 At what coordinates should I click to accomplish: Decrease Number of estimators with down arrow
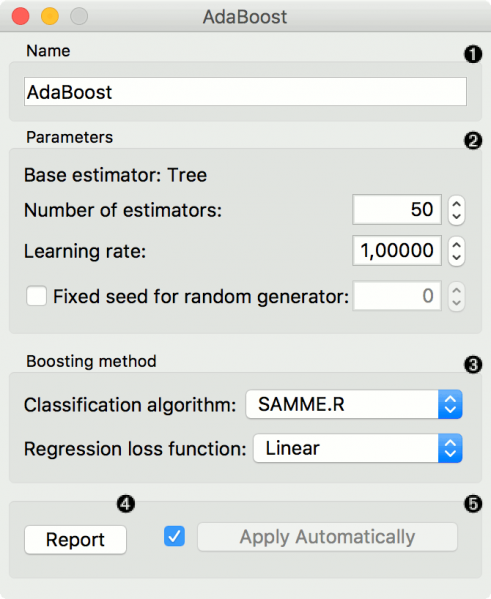pos(456,217)
